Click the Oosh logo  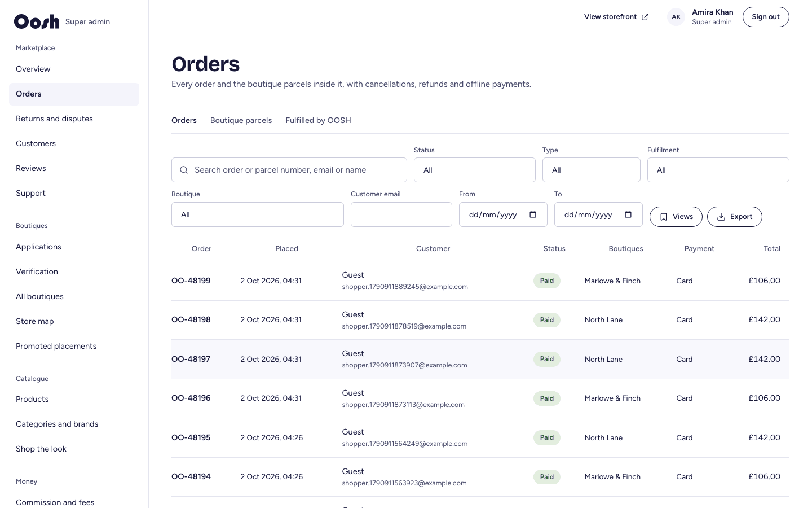pos(37,21)
